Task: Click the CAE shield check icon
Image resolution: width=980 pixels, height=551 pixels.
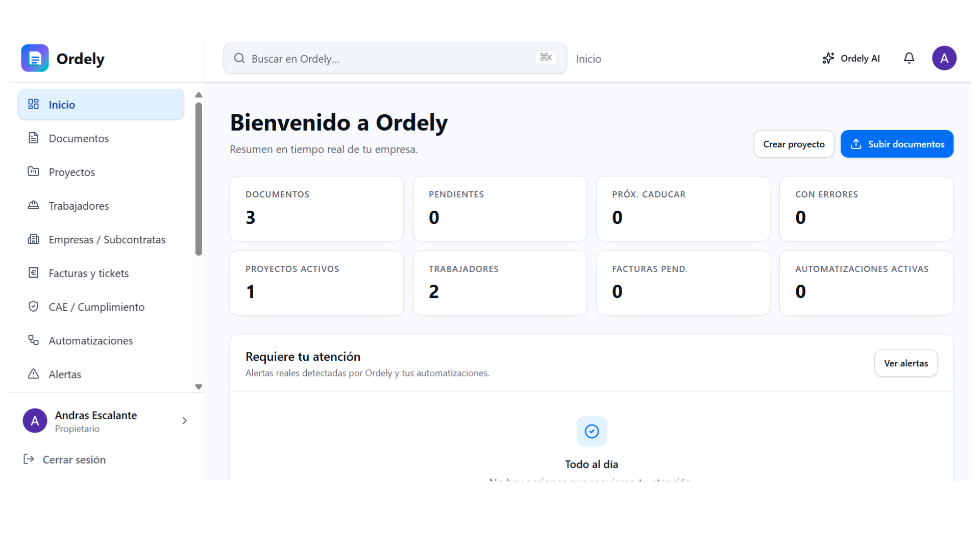Action: pos(33,306)
